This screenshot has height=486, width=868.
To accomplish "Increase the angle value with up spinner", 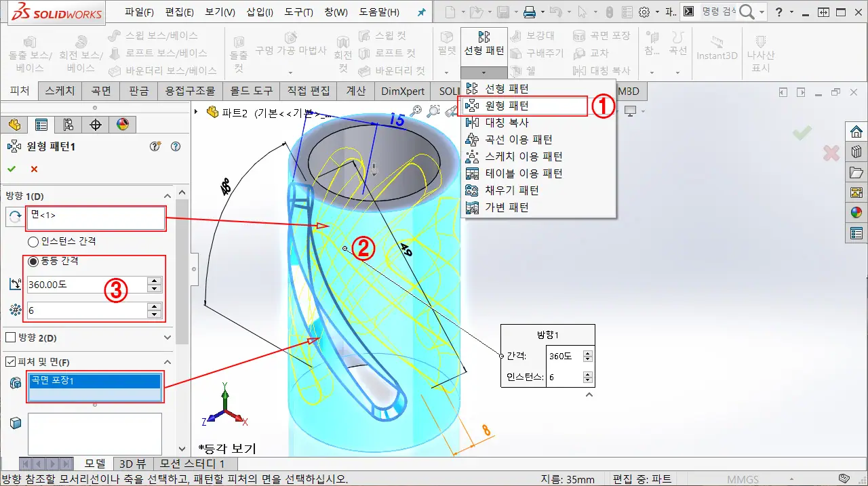I will click(x=155, y=281).
